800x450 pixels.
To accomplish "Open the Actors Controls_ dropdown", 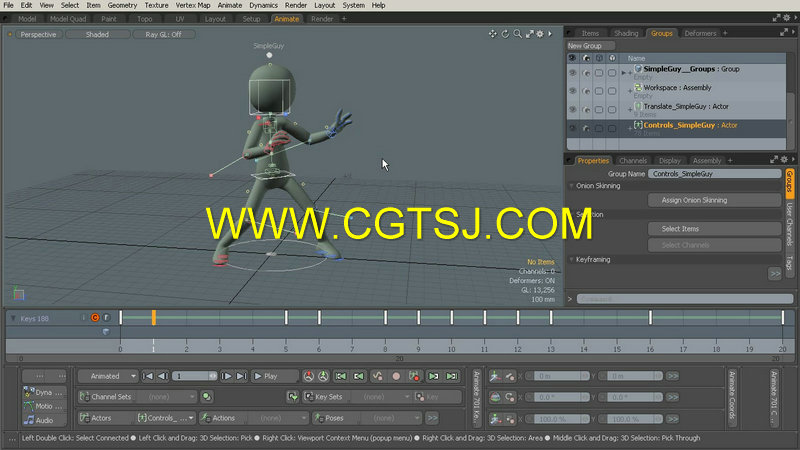I will click(x=165, y=418).
